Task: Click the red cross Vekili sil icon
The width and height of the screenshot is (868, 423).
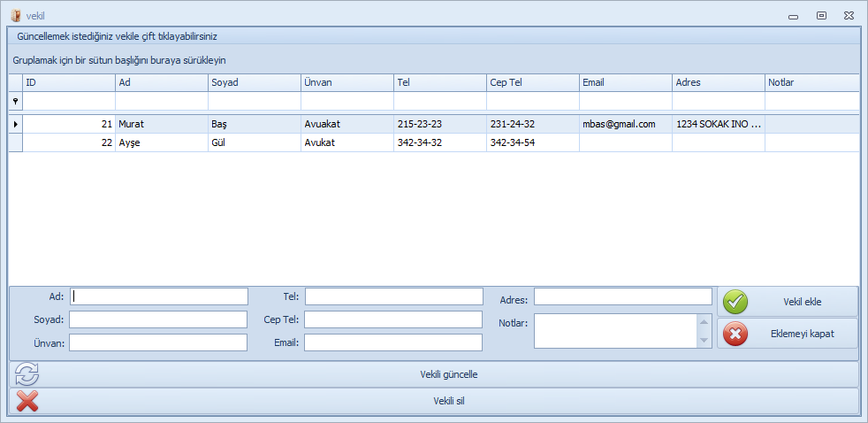Action: pos(27,401)
